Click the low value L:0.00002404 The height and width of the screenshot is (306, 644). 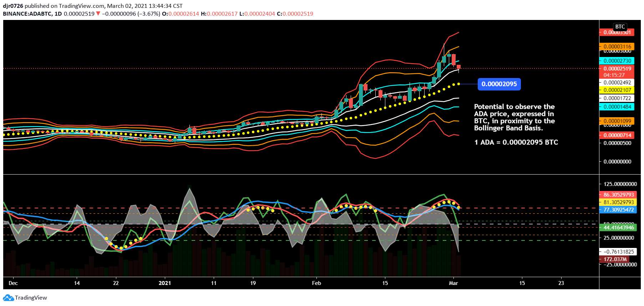tap(257, 14)
